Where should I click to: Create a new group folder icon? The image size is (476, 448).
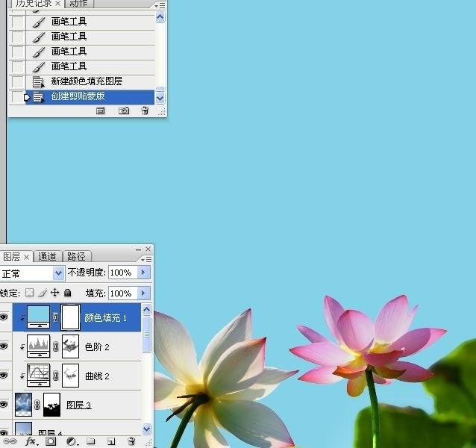click(90, 441)
